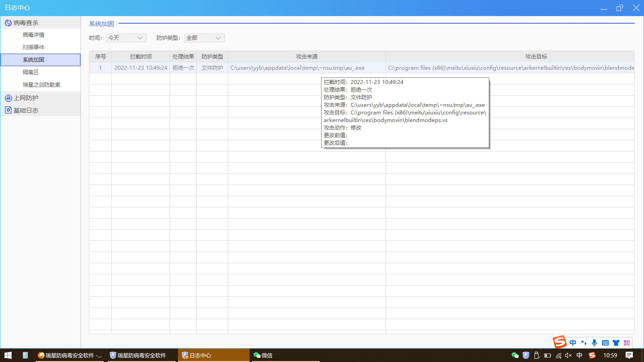Open 隔离区 section in sidebar
Image resolution: width=644 pixels, height=362 pixels.
coord(31,72)
